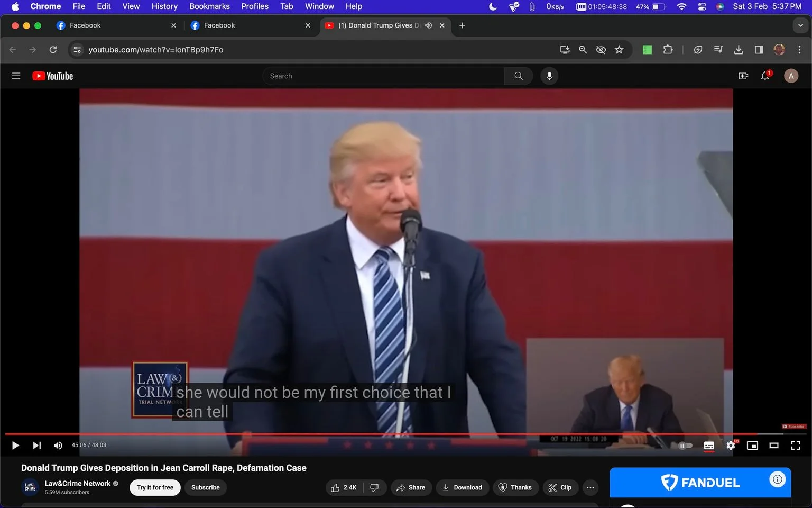The height and width of the screenshot is (508, 812).
Task: Subscribe to Law&Crime Network
Action: click(x=206, y=487)
